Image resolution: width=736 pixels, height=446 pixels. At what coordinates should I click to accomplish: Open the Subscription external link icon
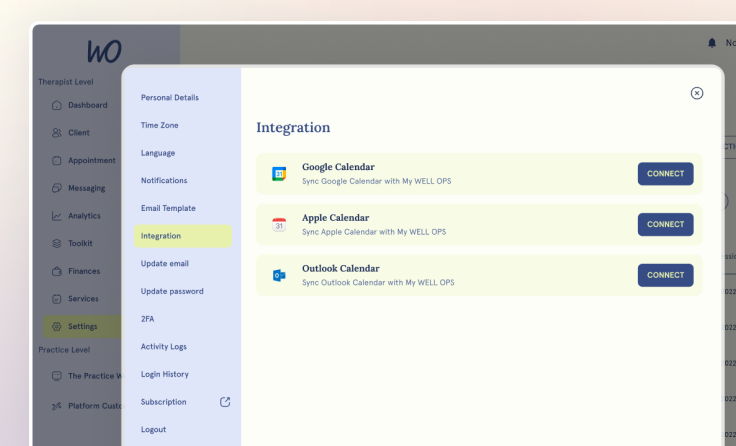[x=225, y=402]
